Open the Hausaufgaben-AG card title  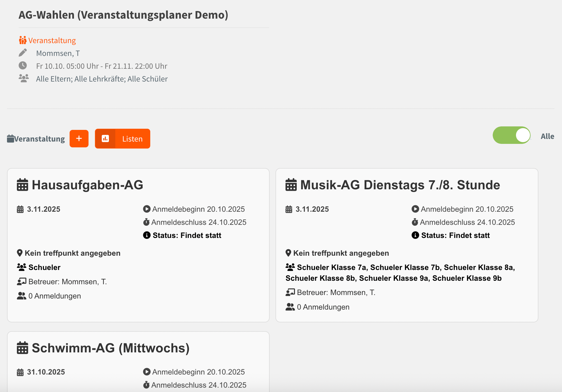[87, 185]
